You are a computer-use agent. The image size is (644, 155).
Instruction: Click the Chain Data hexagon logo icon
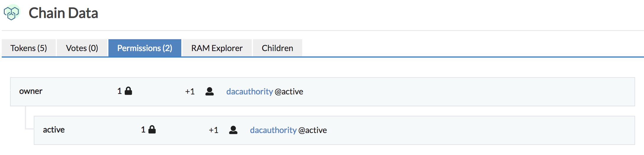[11, 13]
